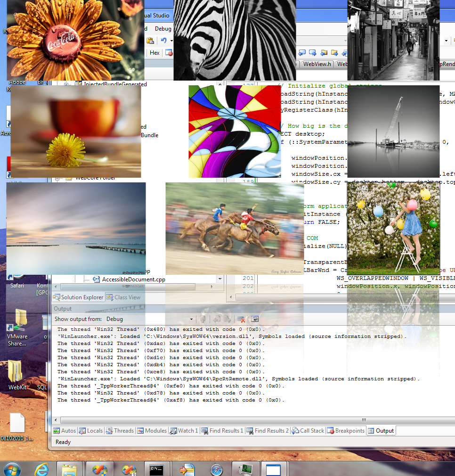455x476 pixels.
Task: Toggle Word Wrap in the Output toolbar
Action: [x=255, y=319]
